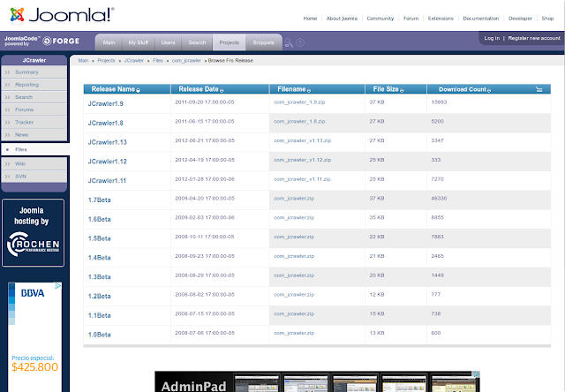The height and width of the screenshot is (392, 565).
Task: Open Wiki in the sidebar
Action: click(34, 163)
